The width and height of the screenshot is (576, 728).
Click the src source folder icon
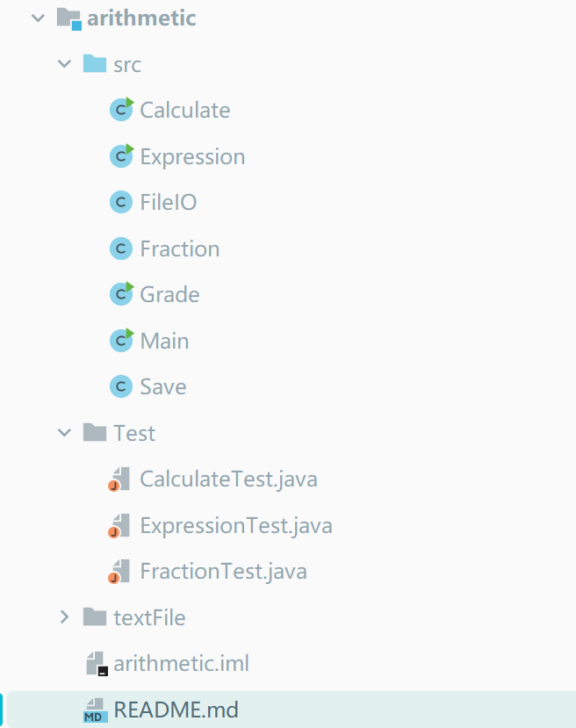(x=94, y=64)
